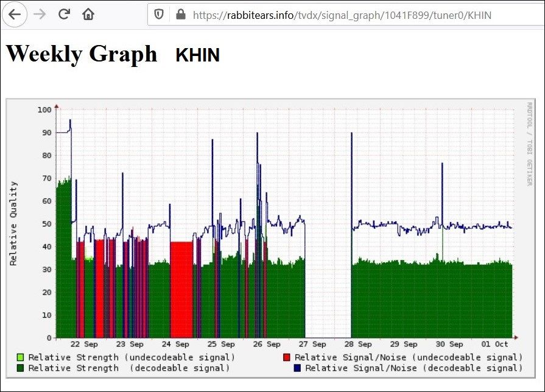Screen dimensions: 545x392
Task: Click the '70' y-axis value
Action: 47,178
